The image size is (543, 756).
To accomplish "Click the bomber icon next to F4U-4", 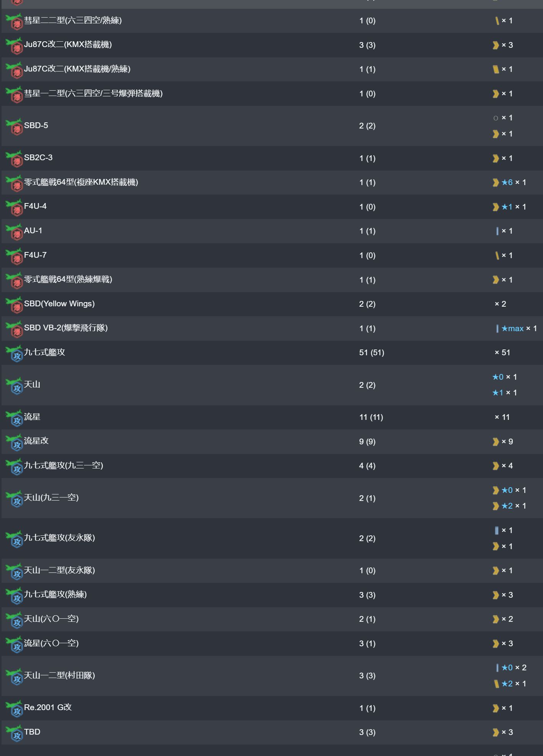I will click(x=15, y=207).
